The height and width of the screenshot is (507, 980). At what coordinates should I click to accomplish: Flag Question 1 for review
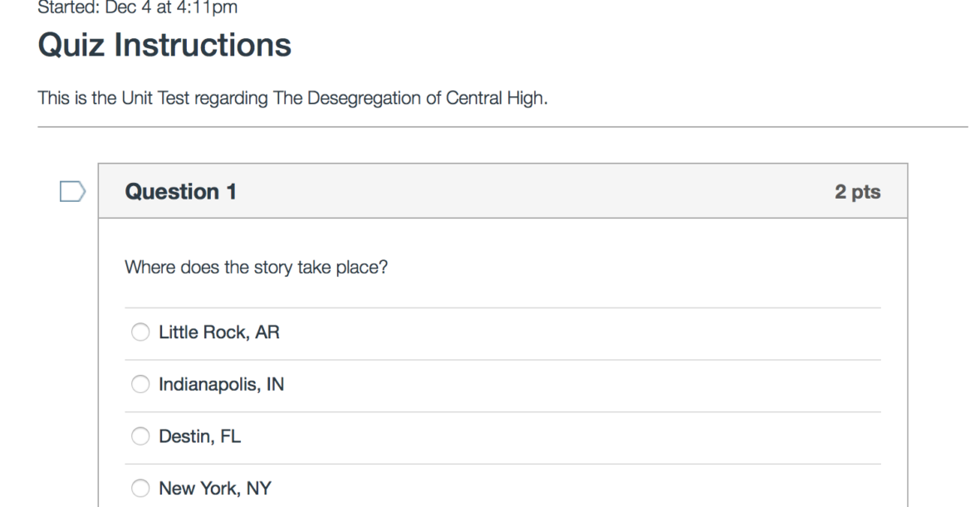click(x=72, y=192)
